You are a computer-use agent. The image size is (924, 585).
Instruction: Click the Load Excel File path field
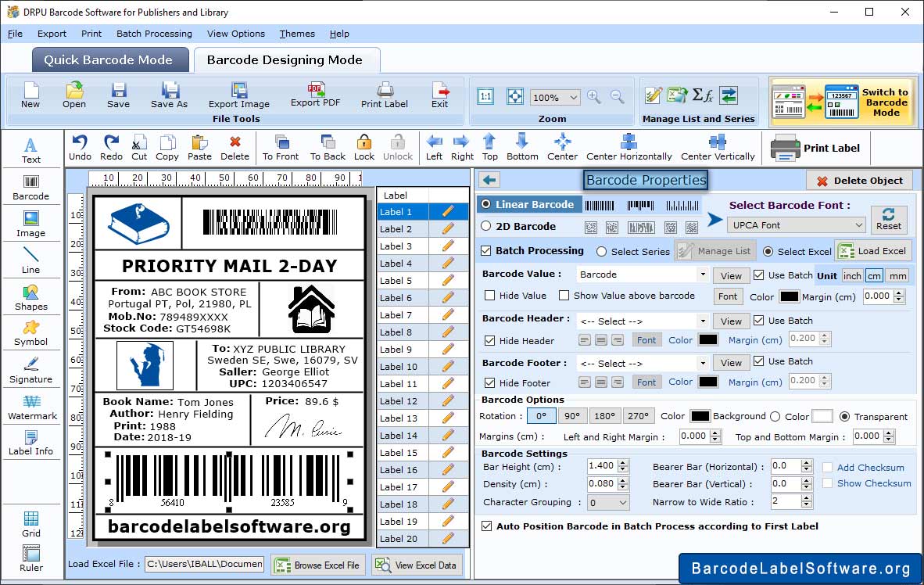(205, 564)
